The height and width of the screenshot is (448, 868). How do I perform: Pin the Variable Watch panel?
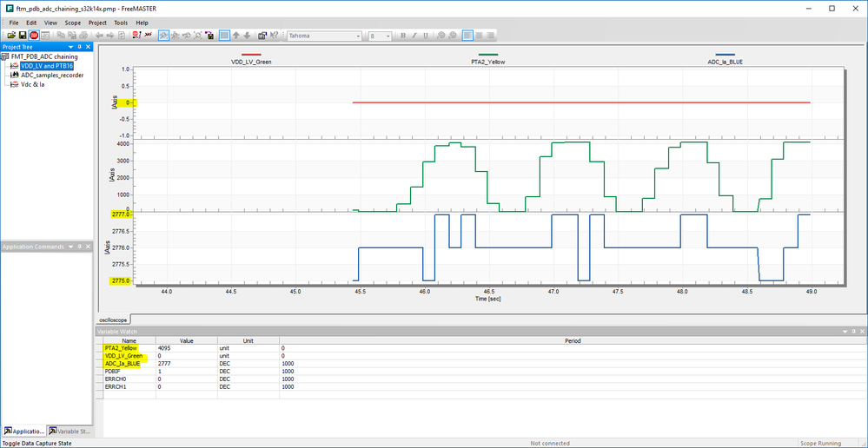coord(853,332)
